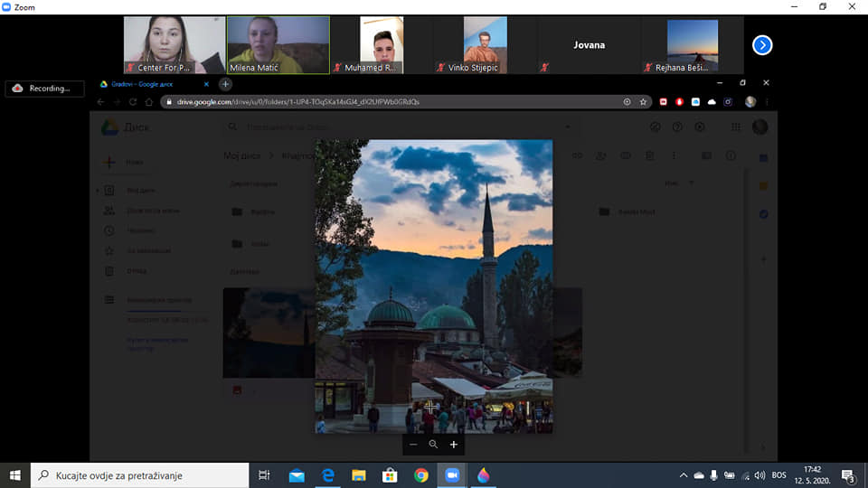The height and width of the screenshot is (488, 868).
Task: Open Mail app from taskbar
Action: tap(297, 475)
